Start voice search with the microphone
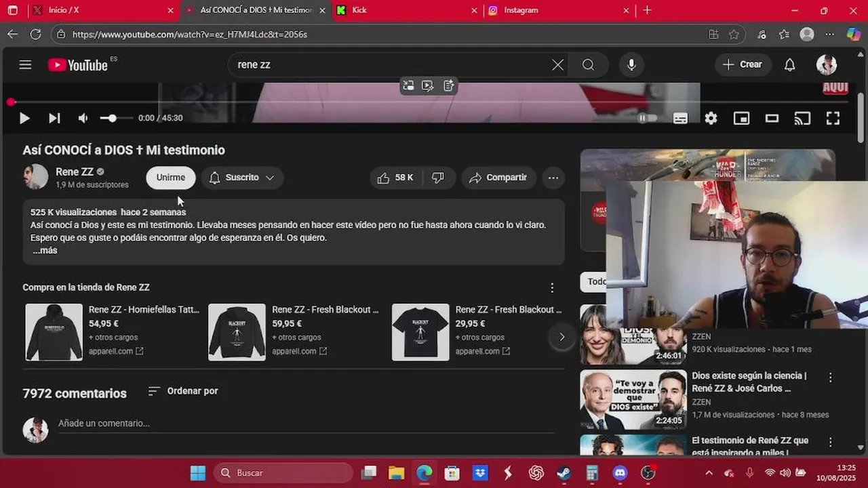868x488 pixels. click(x=631, y=64)
